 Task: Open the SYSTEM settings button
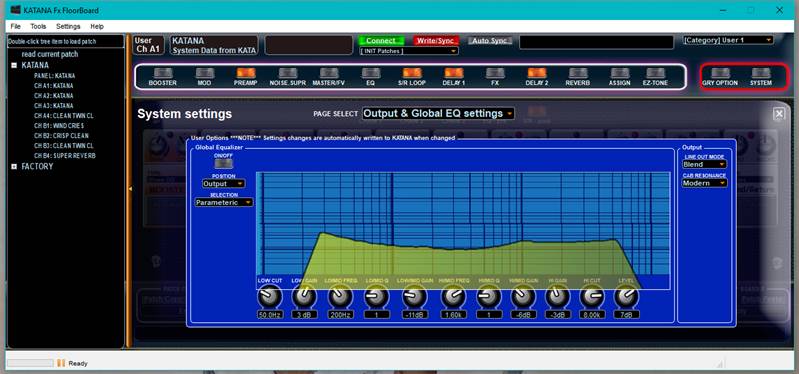(x=761, y=73)
